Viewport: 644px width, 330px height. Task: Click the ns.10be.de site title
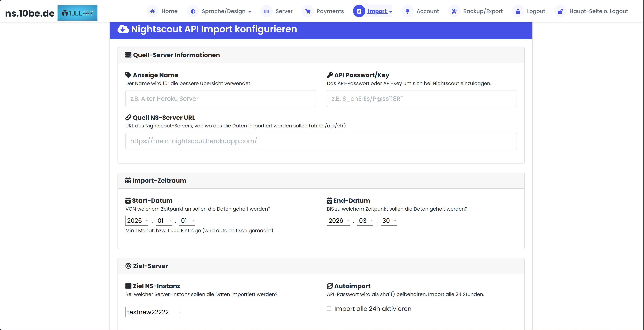click(30, 13)
